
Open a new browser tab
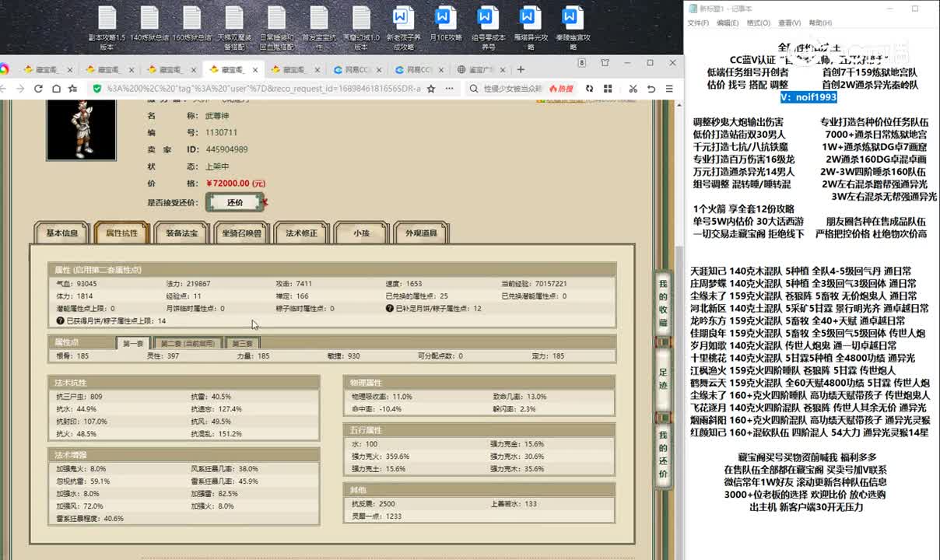(519, 69)
